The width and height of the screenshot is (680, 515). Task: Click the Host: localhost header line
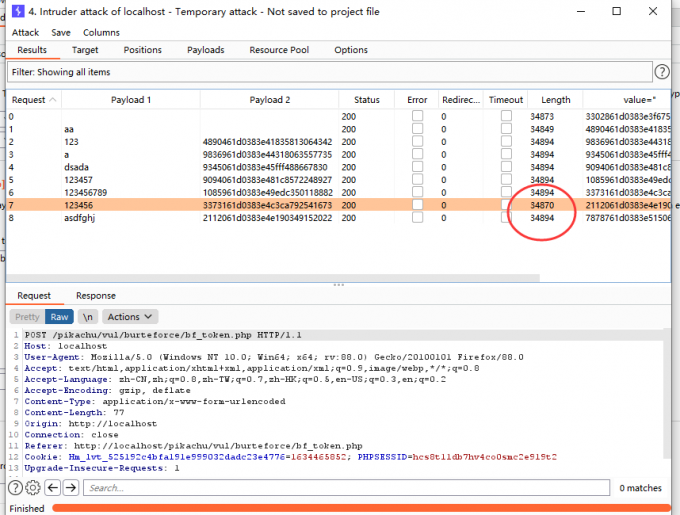pos(65,346)
